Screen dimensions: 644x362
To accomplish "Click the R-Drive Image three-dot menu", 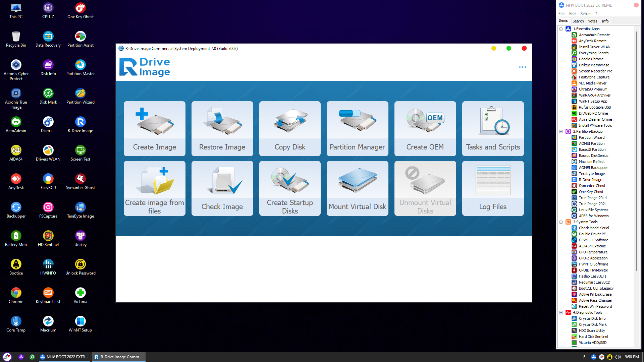I will click(x=522, y=67).
